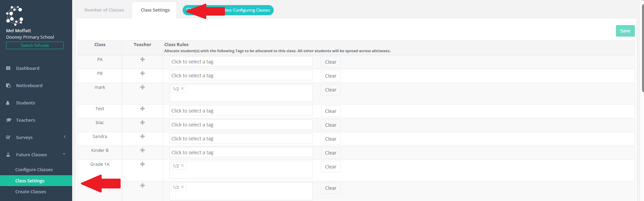Save the class settings
The image size is (644, 201).
pos(625,31)
